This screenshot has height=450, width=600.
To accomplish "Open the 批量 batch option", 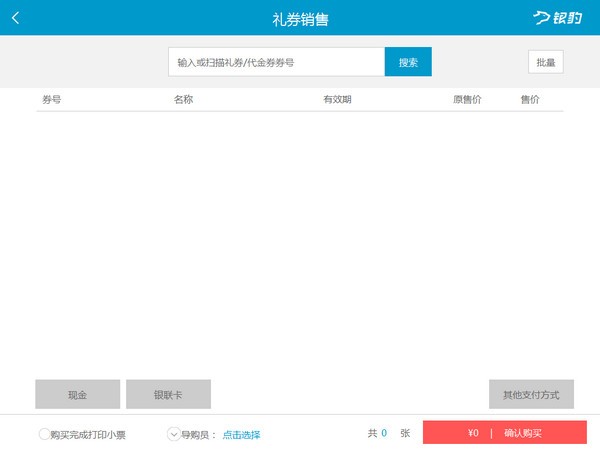I will pyautogui.click(x=546, y=62).
